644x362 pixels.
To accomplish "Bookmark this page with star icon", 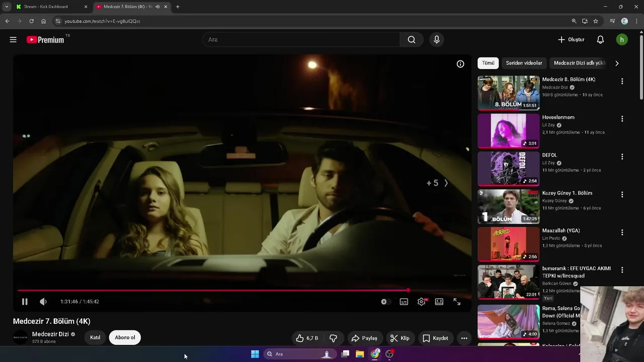I will click(x=596, y=21).
